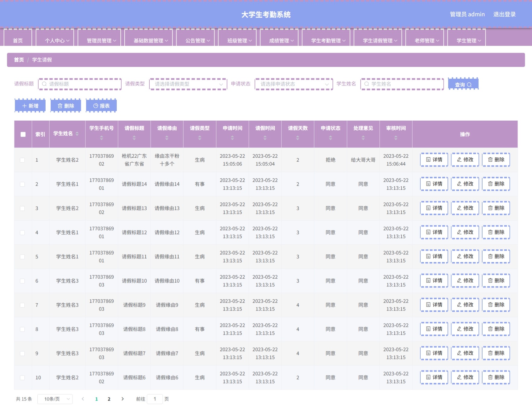Sort by 请假标题 column sort arrows
This screenshot has height=414, width=532.
[134, 138]
